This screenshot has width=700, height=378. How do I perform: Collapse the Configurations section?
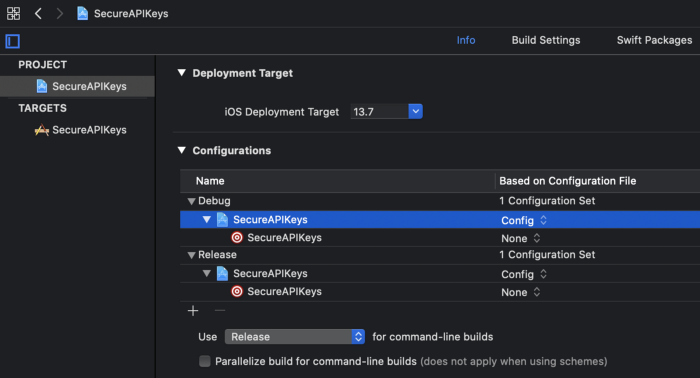click(182, 150)
